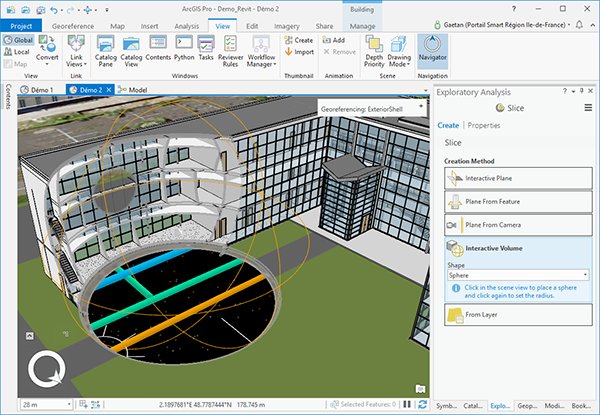Switch the view to Local mode
The width and height of the screenshot is (600, 415).
pyautogui.click(x=17, y=52)
